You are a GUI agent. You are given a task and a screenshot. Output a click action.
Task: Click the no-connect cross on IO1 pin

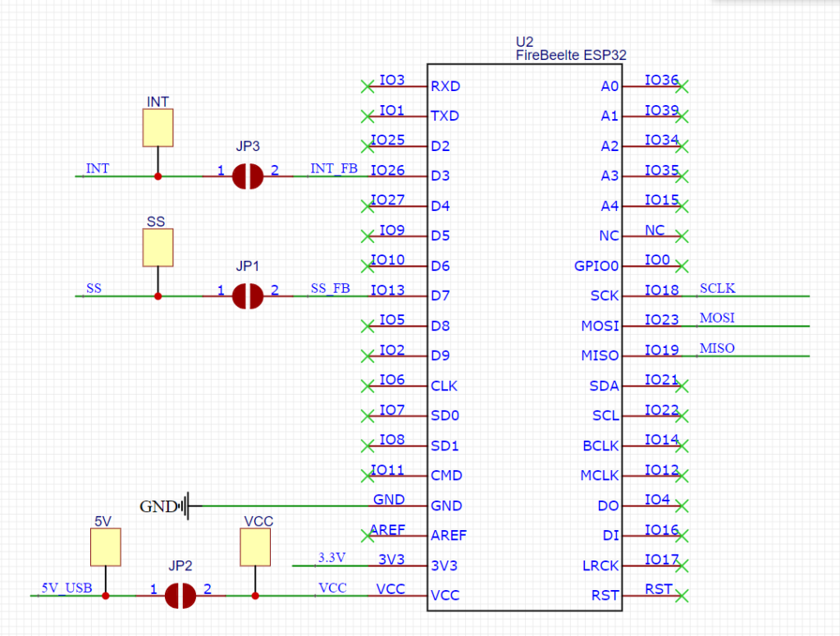[367, 117]
